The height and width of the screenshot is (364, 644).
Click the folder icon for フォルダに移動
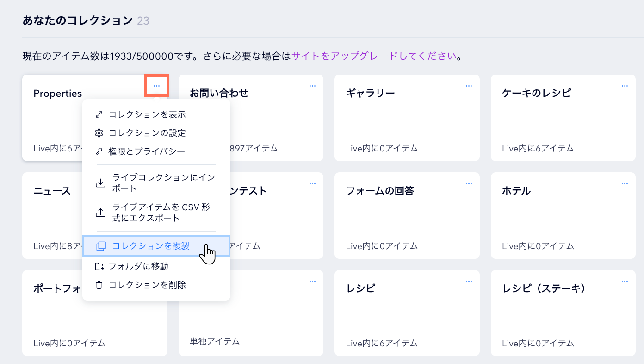pos(99,266)
